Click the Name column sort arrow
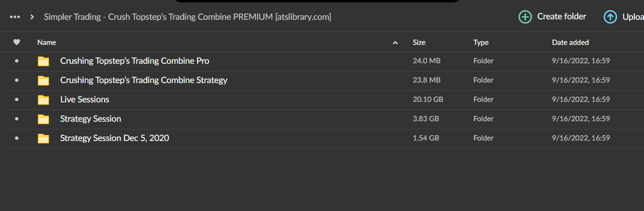This screenshot has width=644, height=211. click(x=395, y=43)
